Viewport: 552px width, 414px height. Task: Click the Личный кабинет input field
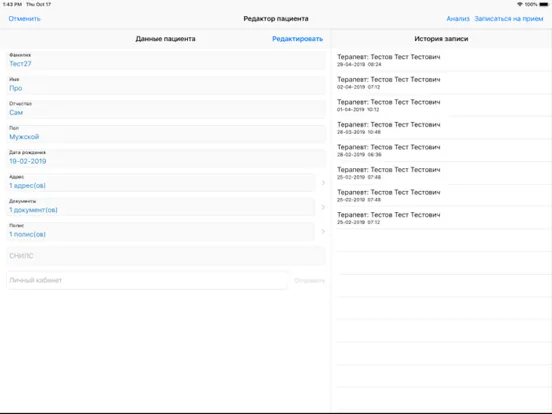(147, 280)
